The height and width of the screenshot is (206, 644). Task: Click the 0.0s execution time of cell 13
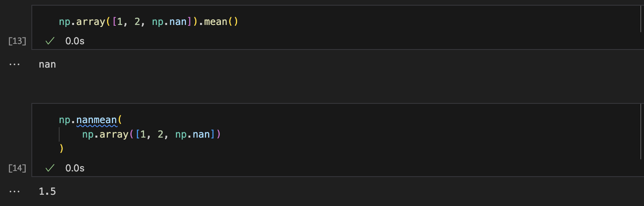pyautogui.click(x=75, y=41)
